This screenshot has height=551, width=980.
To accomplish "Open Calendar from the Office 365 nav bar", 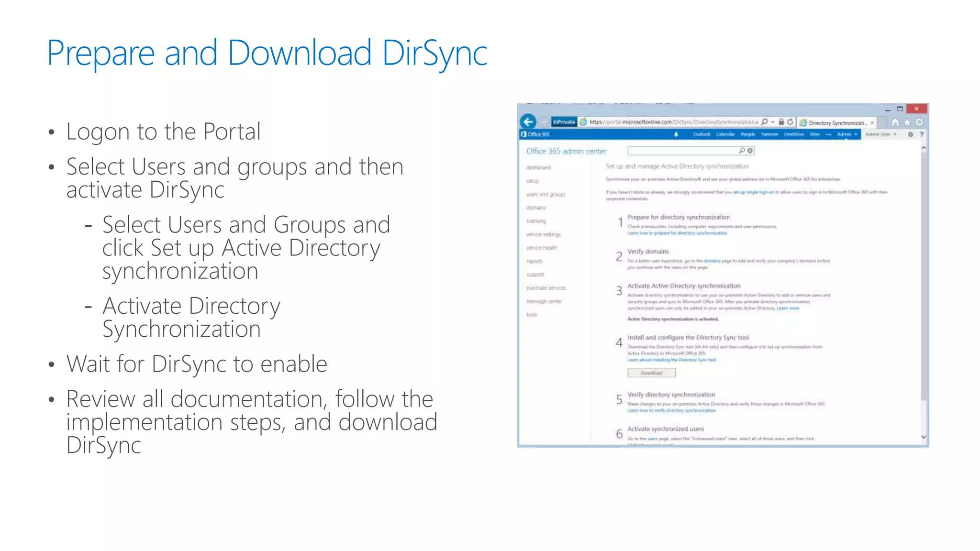I will [725, 134].
